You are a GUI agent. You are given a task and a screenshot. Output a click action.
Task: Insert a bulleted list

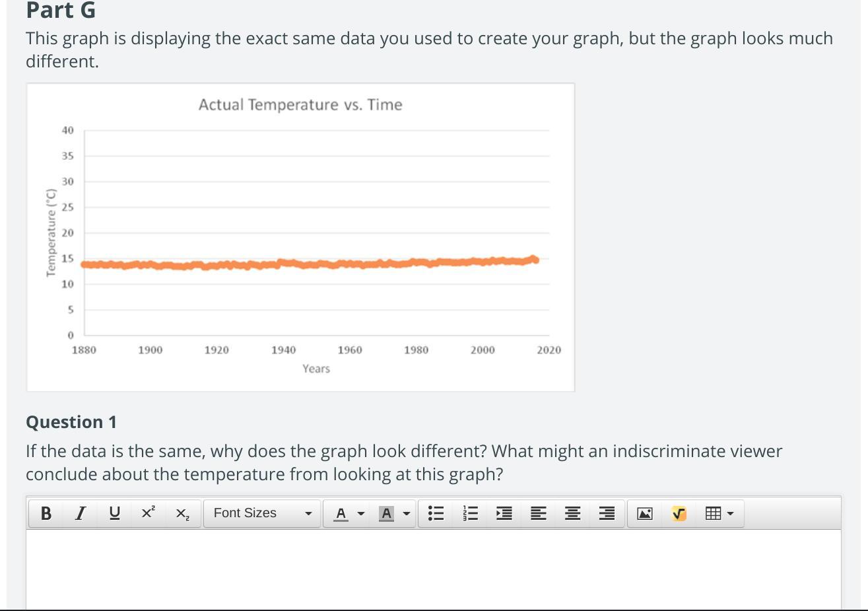(x=436, y=513)
